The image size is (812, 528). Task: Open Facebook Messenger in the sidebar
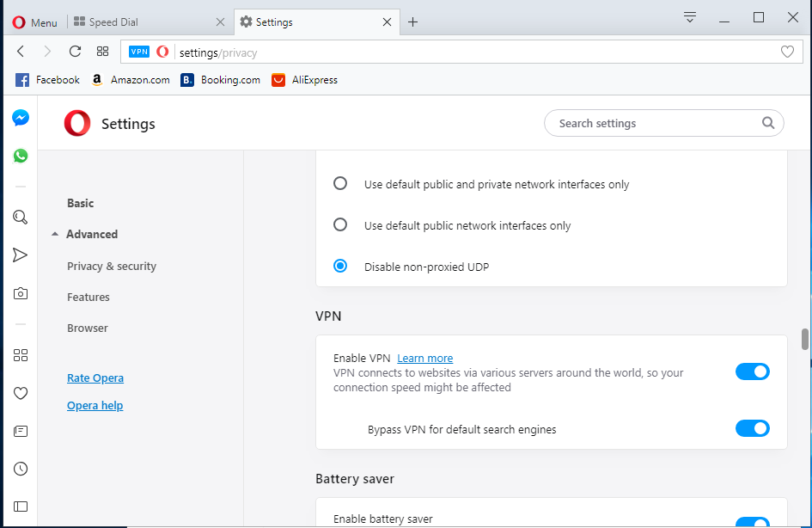click(21, 119)
